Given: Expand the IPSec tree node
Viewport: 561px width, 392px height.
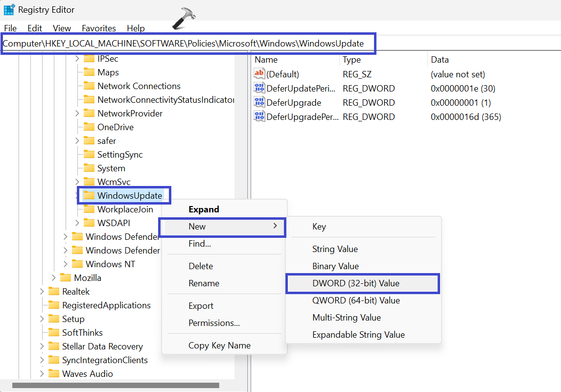Looking at the screenshot, I should click(x=77, y=59).
